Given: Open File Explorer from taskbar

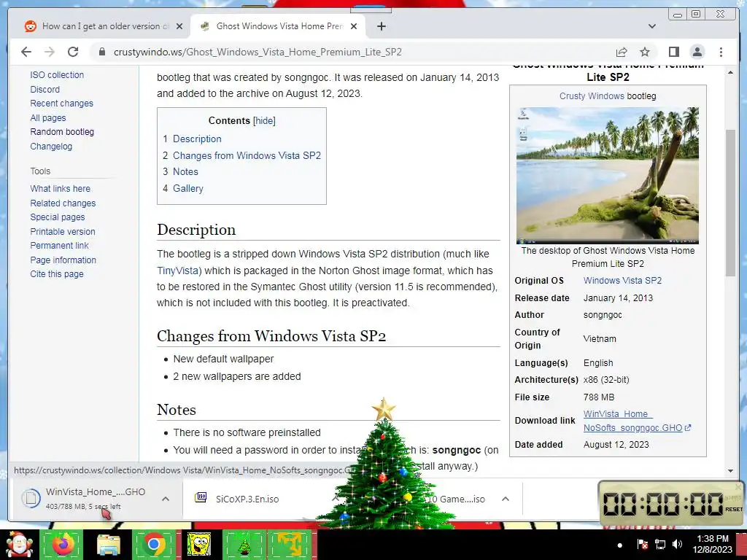Looking at the screenshot, I should [x=108, y=545].
